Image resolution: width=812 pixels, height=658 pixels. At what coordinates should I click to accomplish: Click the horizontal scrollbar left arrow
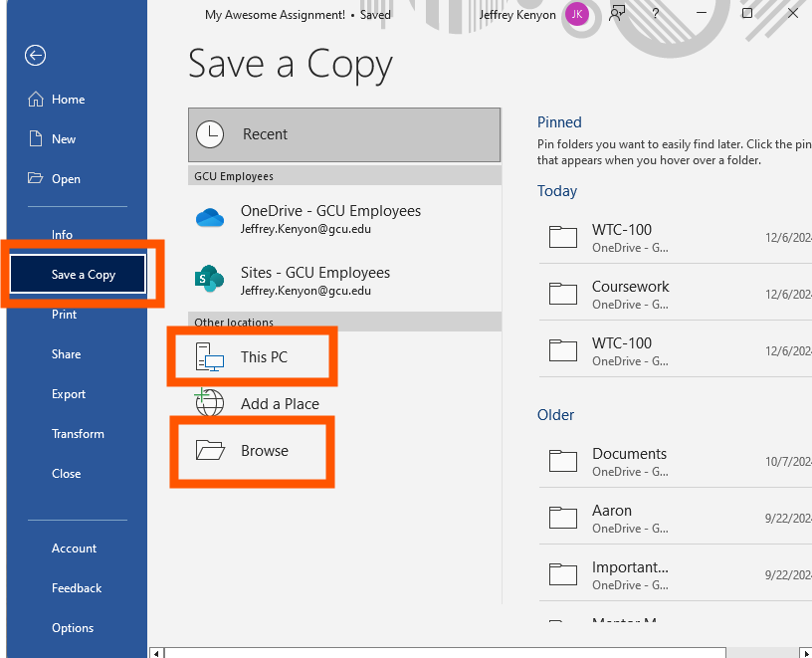156,653
